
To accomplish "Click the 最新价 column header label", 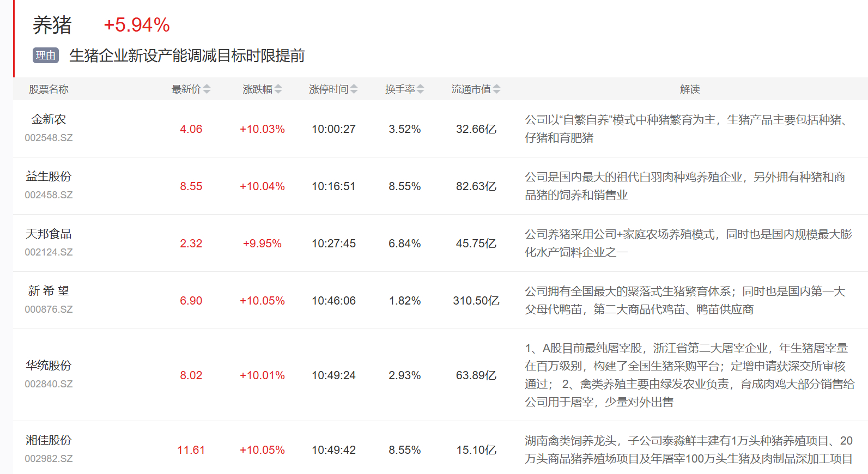I will point(186,89).
